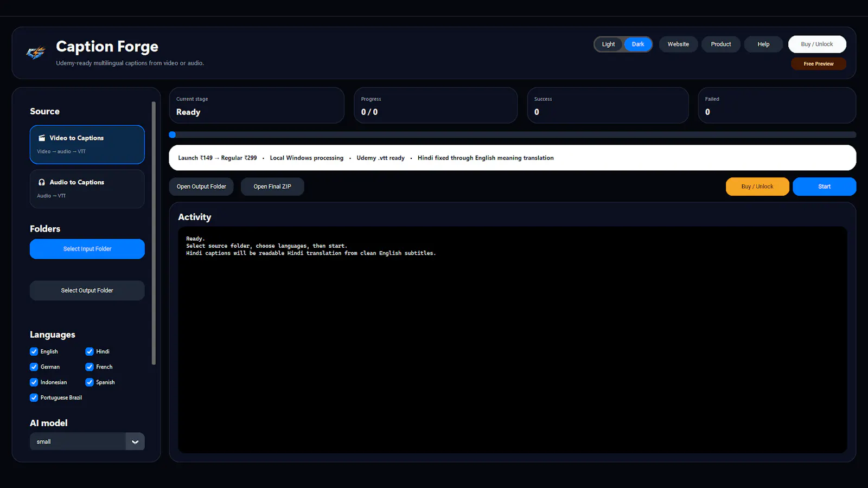868x488 pixels.
Task: Choose the Audio to Captions source card
Action: click(87, 189)
